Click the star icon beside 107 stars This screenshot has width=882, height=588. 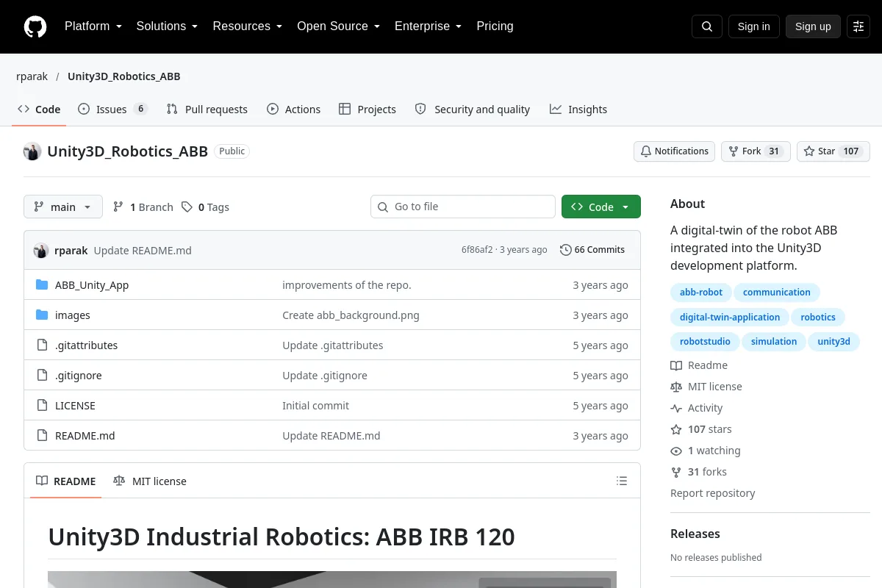click(676, 429)
